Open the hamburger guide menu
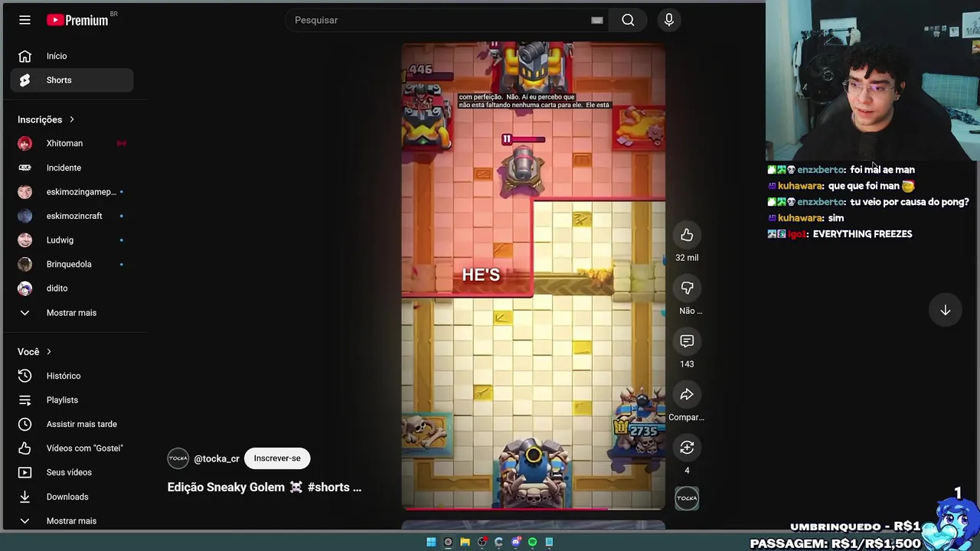This screenshot has width=980, height=551. point(24,20)
